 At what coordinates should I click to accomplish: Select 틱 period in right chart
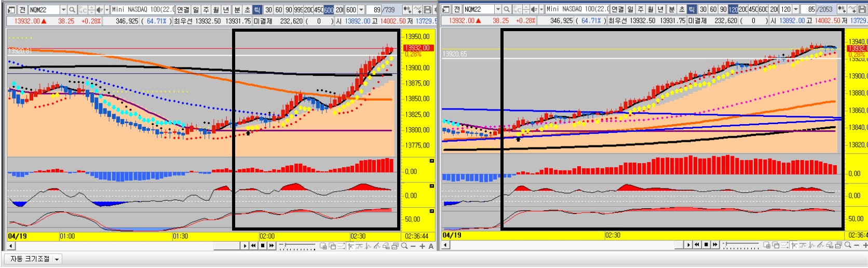click(691, 10)
